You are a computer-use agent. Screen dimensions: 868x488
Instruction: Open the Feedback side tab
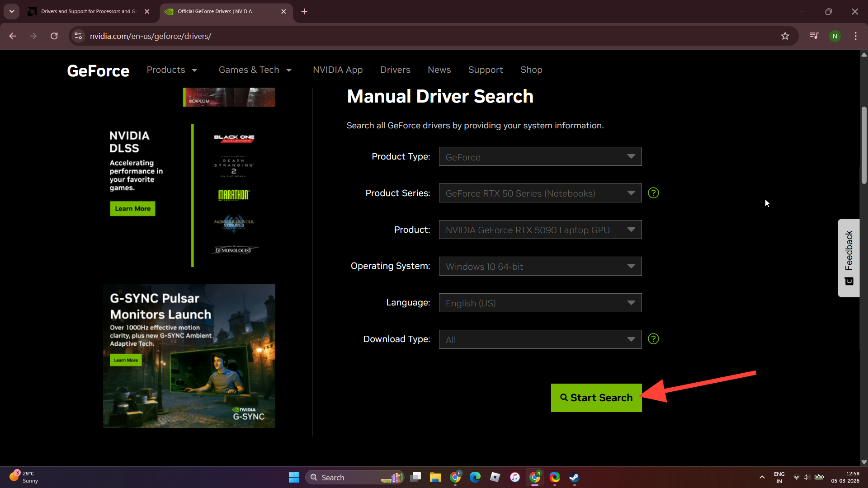point(849,258)
